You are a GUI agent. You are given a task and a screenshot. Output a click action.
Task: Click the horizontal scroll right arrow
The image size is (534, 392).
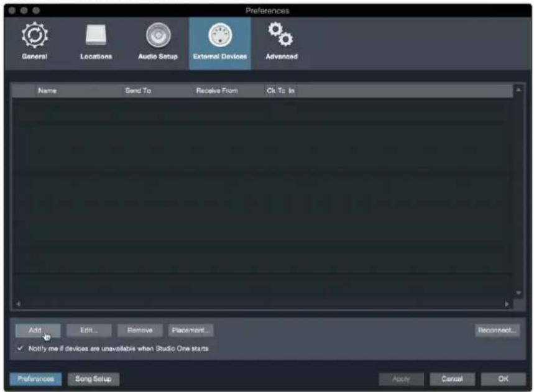[507, 304]
